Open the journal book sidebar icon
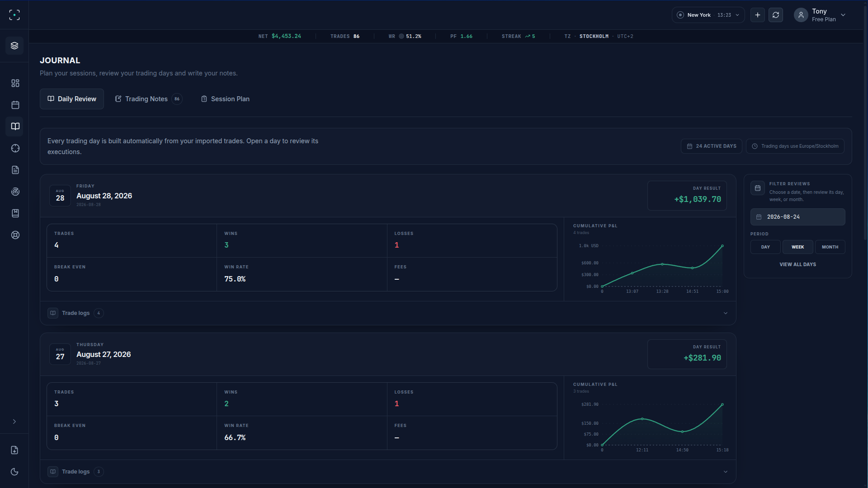Image resolution: width=868 pixels, height=488 pixels. point(15,127)
